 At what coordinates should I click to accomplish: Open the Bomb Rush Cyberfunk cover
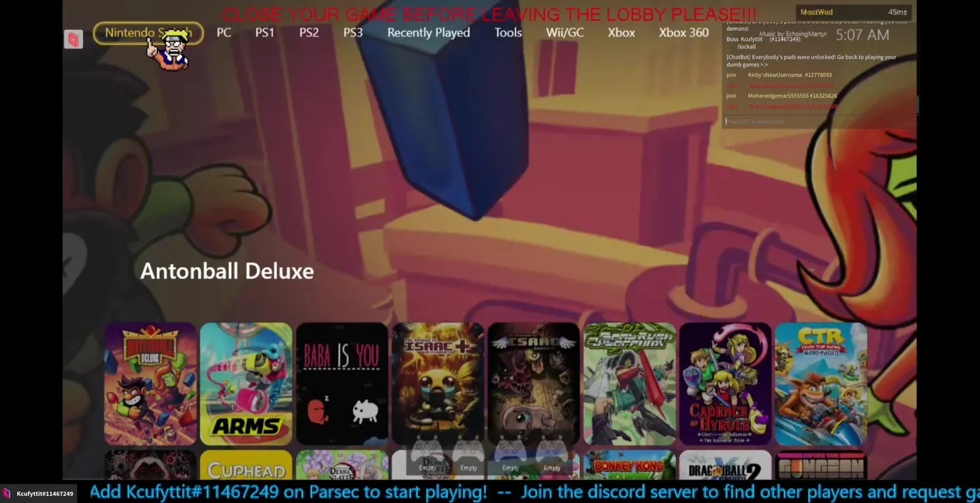(630, 384)
